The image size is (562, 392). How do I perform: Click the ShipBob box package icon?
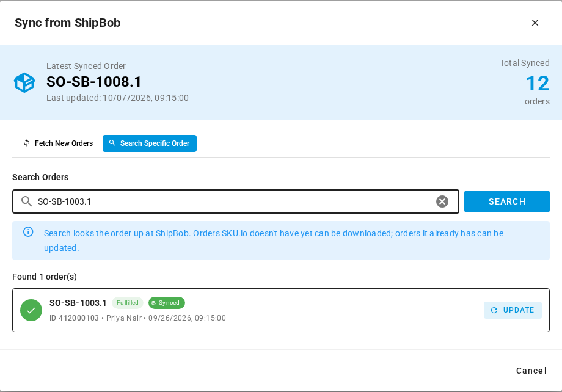point(24,82)
